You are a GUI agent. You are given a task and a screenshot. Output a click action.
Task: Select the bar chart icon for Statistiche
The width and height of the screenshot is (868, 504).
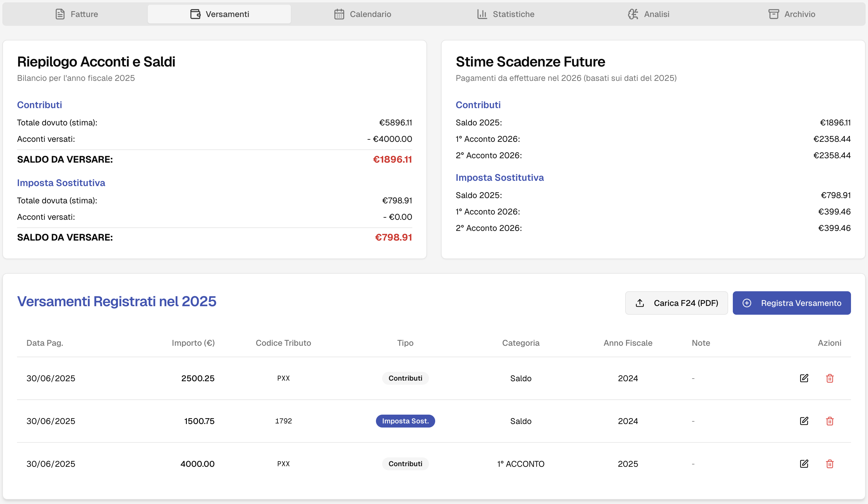tap(482, 14)
